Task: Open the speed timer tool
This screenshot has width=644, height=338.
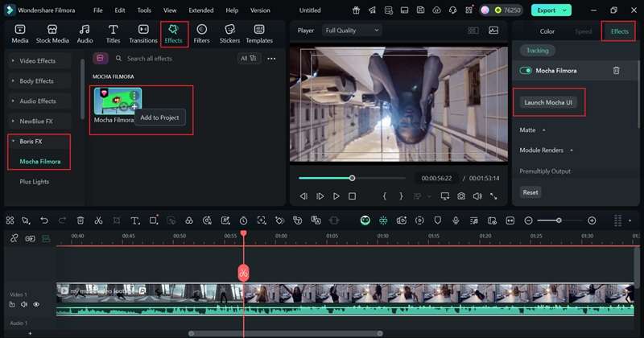Action: pyautogui.click(x=244, y=221)
